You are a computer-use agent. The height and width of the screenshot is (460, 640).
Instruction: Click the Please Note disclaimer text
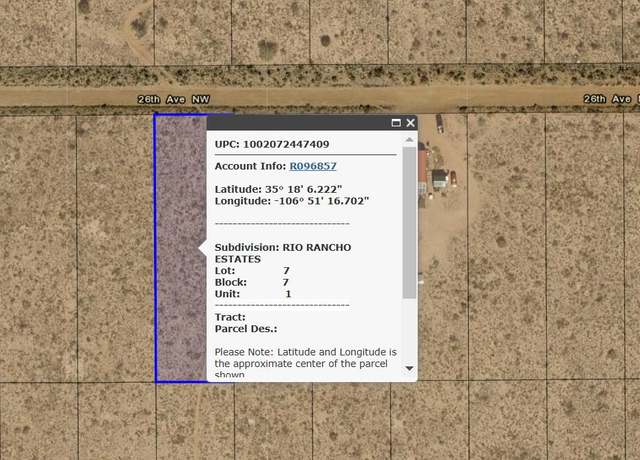coord(306,362)
